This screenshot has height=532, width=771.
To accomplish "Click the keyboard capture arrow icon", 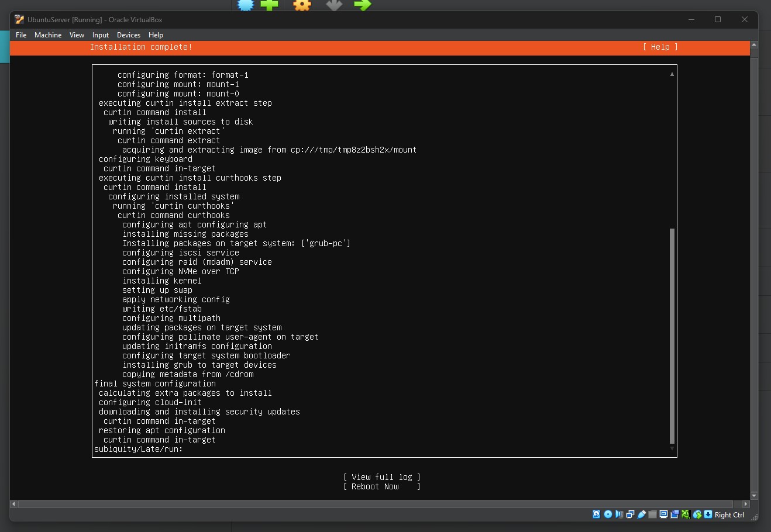I will tap(708, 514).
